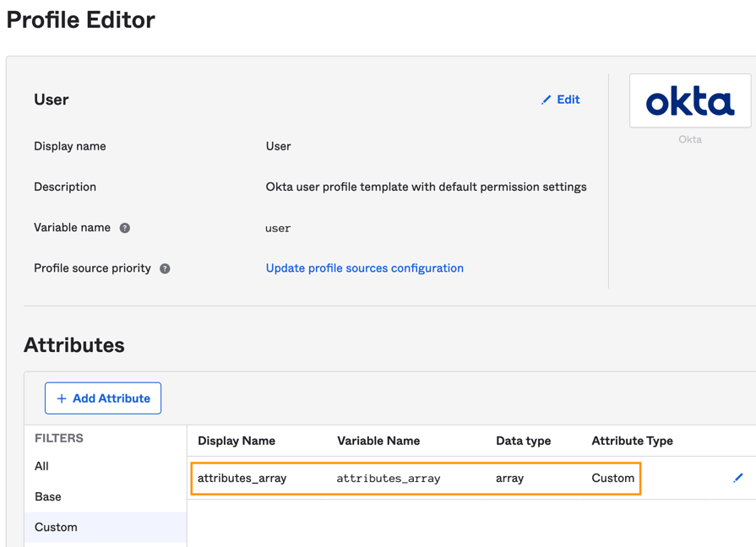Click the pencil icon beside Edit

pyautogui.click(x=546, y=100)
